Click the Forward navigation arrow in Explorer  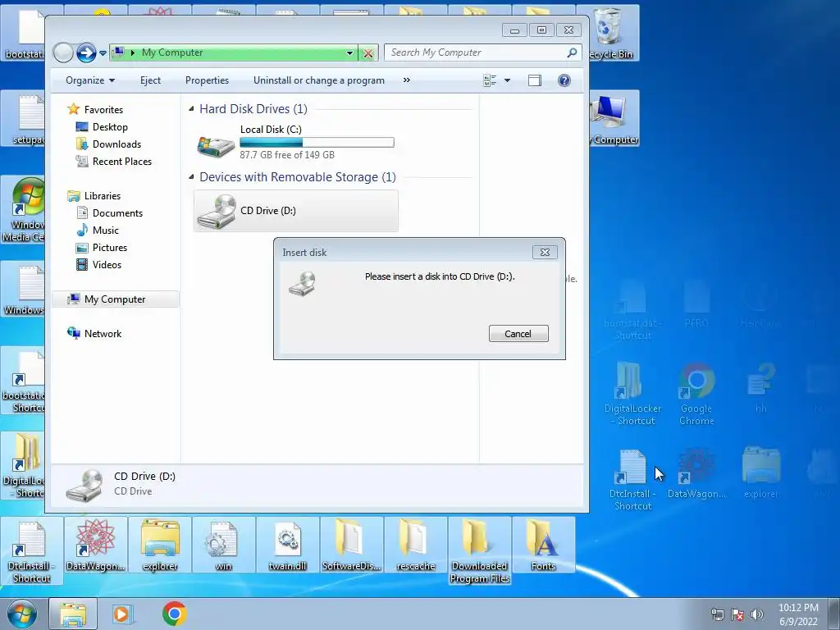(x=85, y=52)
